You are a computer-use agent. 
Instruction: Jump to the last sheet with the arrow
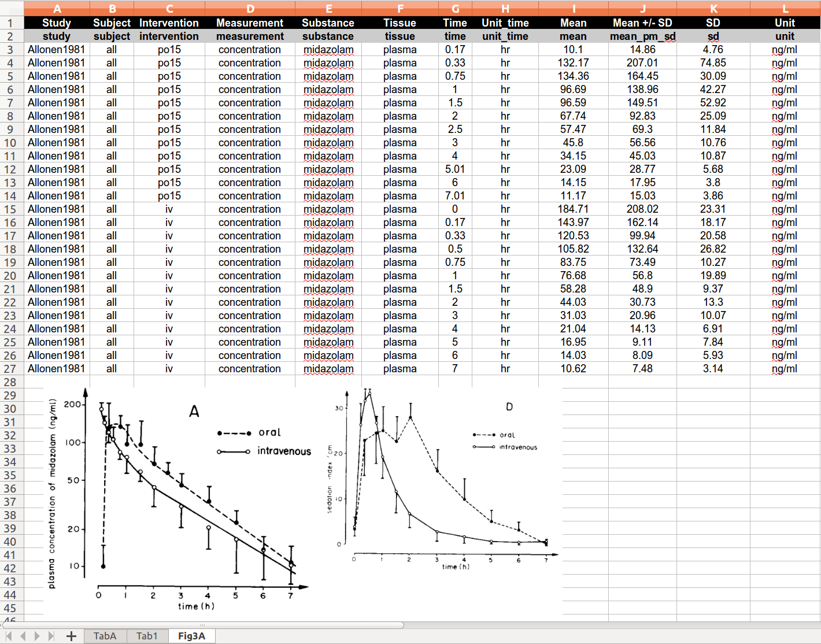tap(51, 636)
